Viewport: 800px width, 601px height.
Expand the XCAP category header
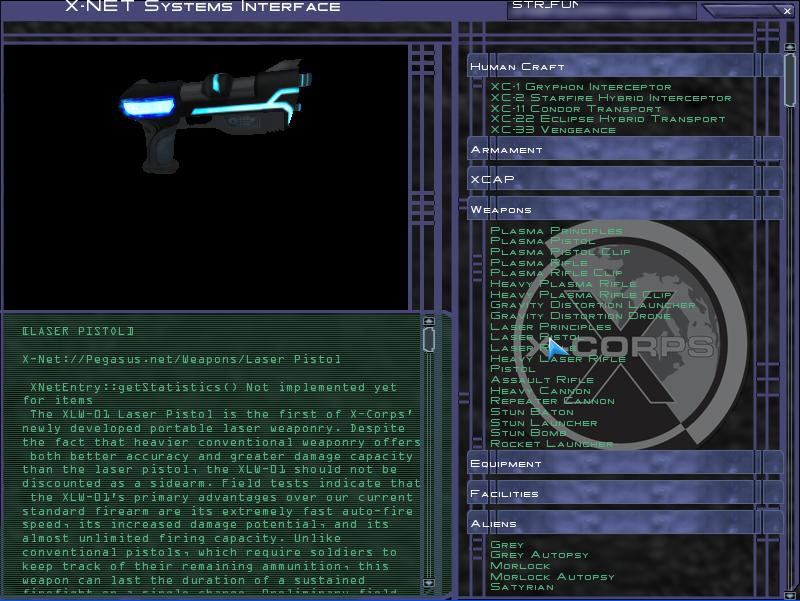click(x=625, y=179)
